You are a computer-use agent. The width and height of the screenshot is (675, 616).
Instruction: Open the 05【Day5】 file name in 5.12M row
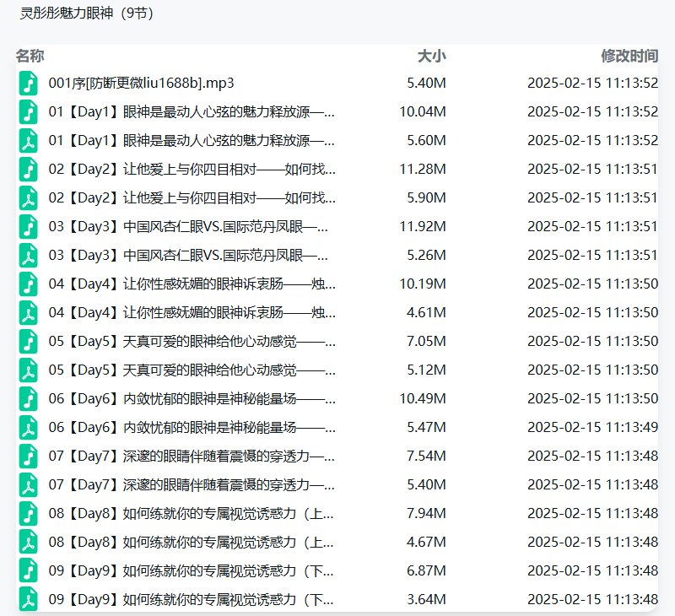[x=192, y=370]
